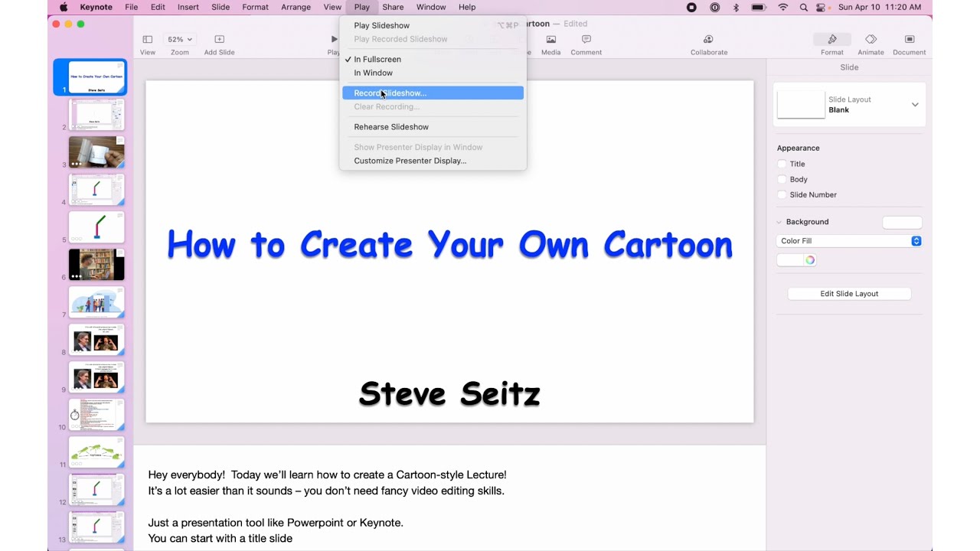Viewport: 980px width, 551px height.
Task: Click the battery status icon
Action: click(759, 7)
